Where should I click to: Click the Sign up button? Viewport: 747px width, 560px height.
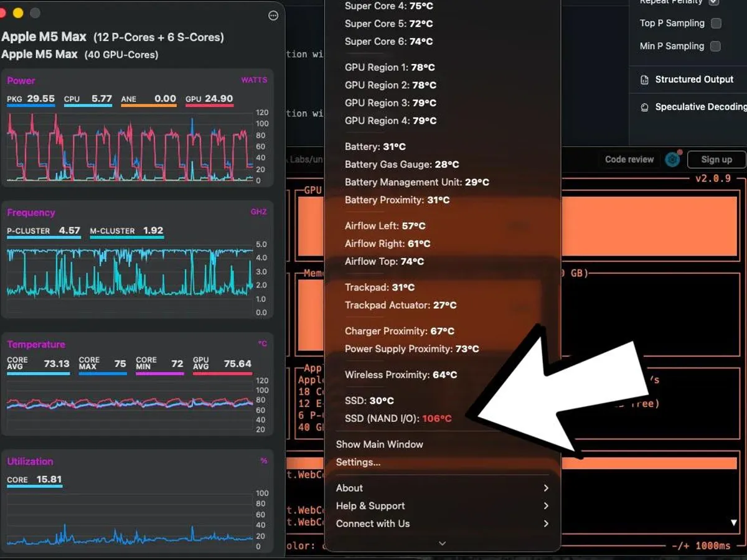[716, 159]
